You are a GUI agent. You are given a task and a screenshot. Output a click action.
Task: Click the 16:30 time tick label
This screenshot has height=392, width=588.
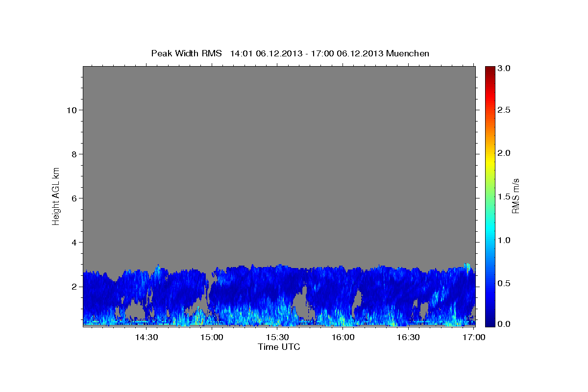(408, 337)
